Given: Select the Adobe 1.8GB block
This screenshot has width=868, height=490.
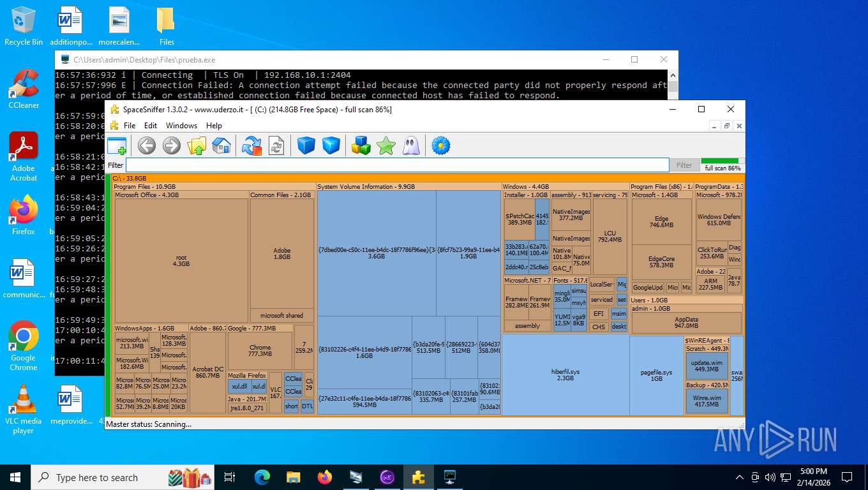Looking at the screenshot, I should click(281, 253).
